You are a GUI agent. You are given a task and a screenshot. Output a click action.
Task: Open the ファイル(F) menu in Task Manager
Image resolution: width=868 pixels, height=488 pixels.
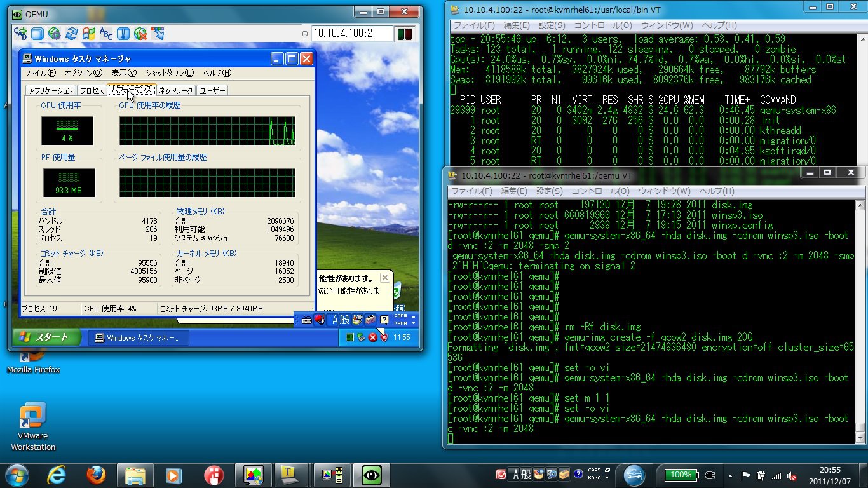click(x=40, y=73)
